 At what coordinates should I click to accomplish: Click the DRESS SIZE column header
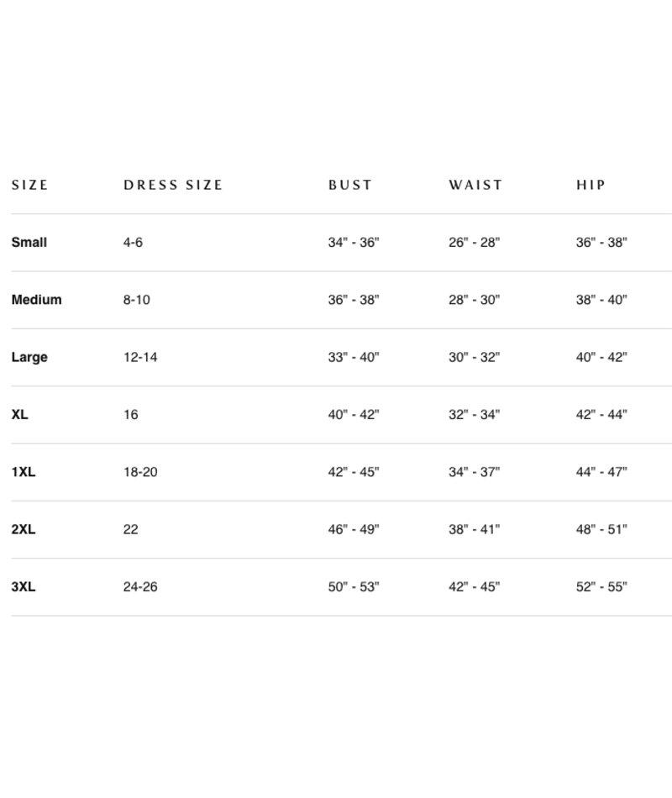[173, 185]
